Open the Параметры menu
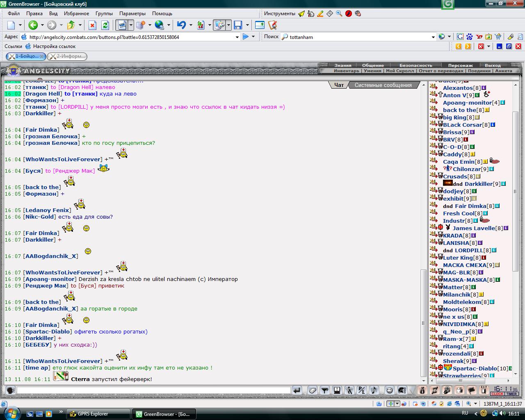This screenshot has height=420, width=525. click(132, 14)
